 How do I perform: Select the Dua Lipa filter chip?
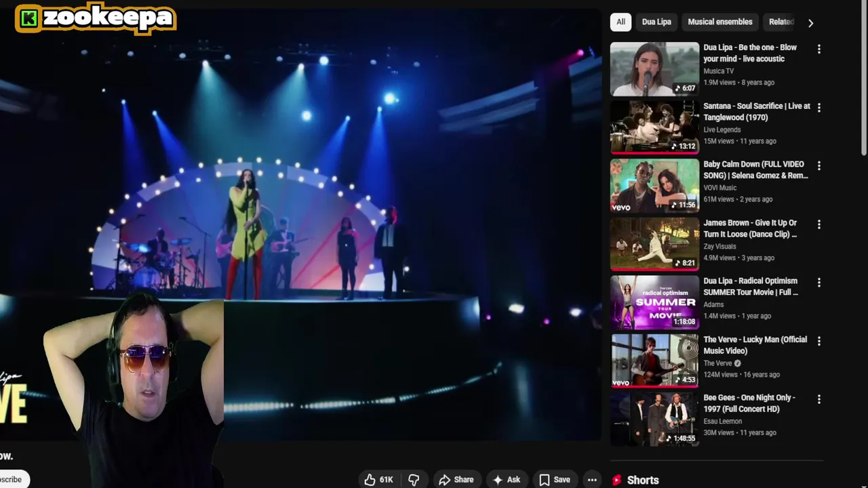[656, 22]
